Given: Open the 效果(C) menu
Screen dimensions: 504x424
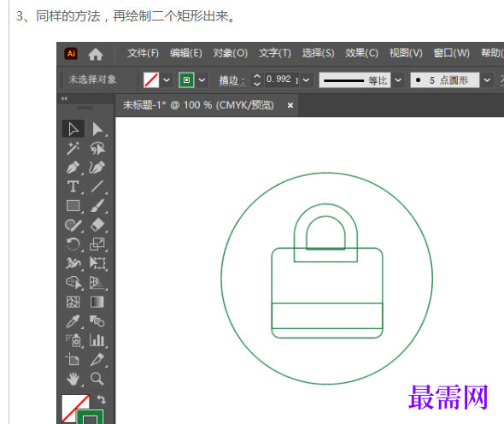Looking at the screenshot, I should 361,53.
